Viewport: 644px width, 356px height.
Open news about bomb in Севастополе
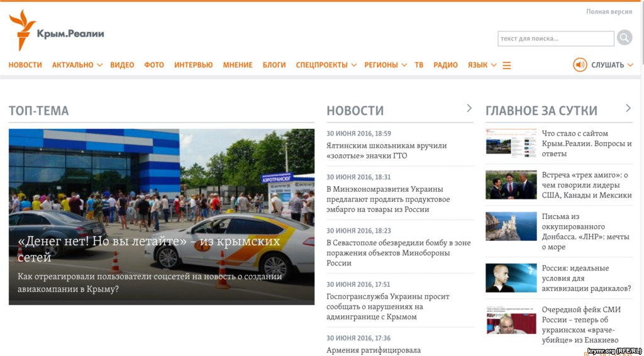pyautogui.click(x=398, y=253)
